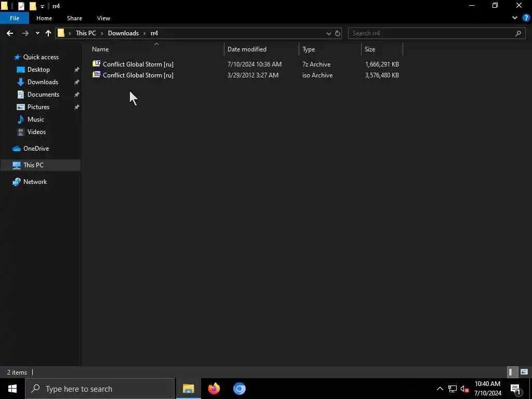The image size is (532, 399).
Task: Click the Properties quick access toolbar icon
Action: click(21, 6)
